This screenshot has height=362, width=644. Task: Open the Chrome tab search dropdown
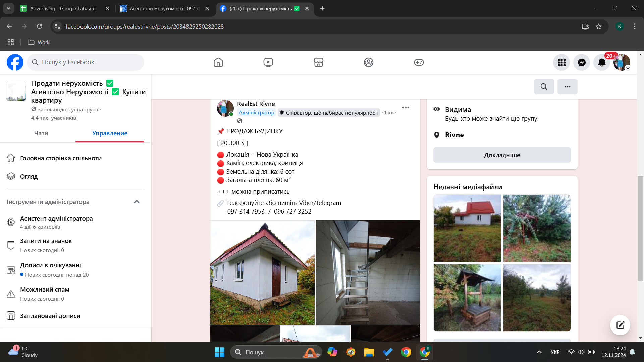pyautogui.click(x=8, y=8)
